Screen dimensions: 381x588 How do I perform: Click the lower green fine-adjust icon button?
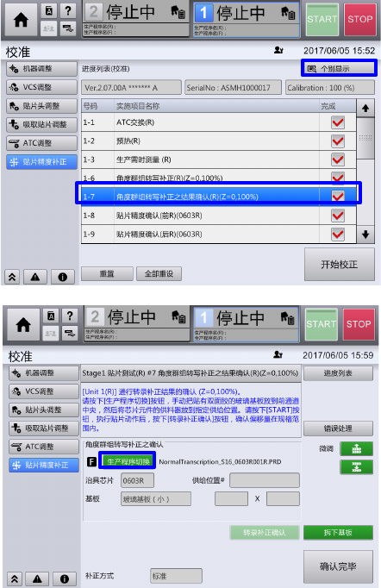(x=356, y=467)
